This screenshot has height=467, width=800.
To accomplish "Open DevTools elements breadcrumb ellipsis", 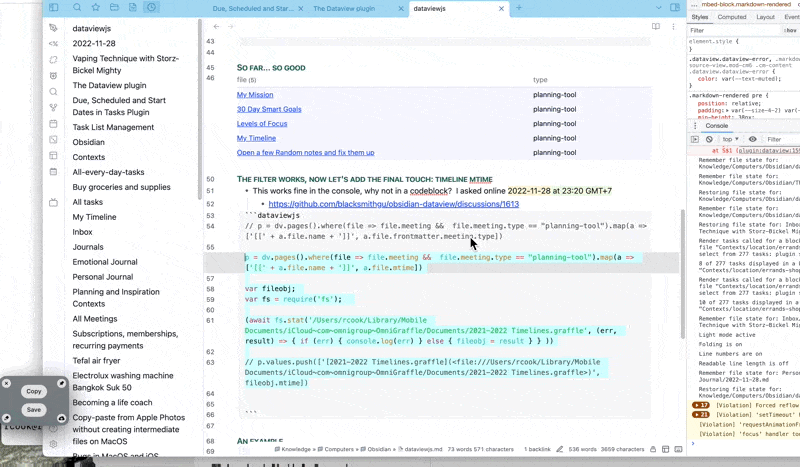I will pos(694,5).
